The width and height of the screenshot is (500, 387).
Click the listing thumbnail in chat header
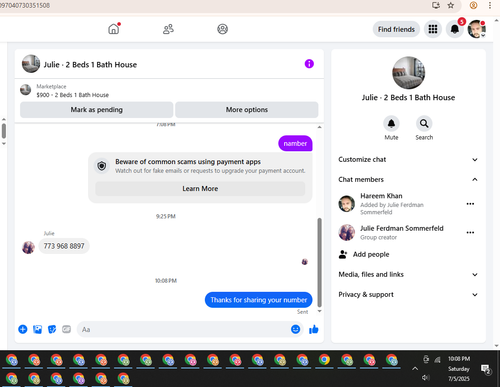(x=31, y=64)
